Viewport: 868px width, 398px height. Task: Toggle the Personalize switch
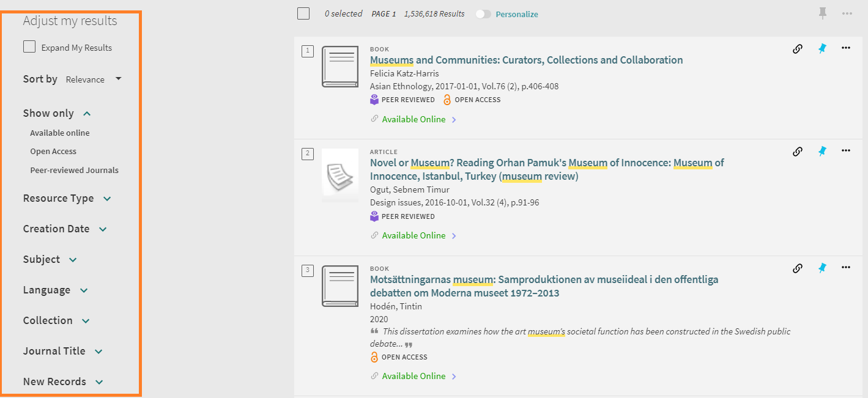pyautogui.click(x=483, y=14)
